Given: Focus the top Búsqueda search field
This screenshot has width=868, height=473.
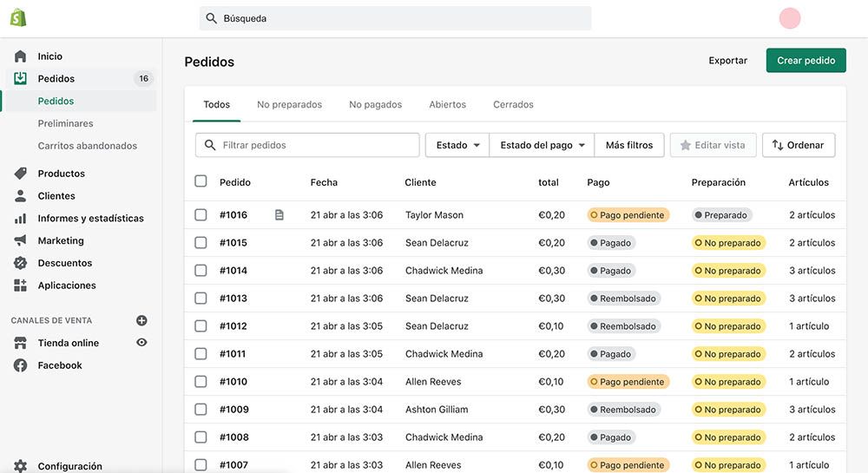Looking at the screenshot, I should click(395, 18).
